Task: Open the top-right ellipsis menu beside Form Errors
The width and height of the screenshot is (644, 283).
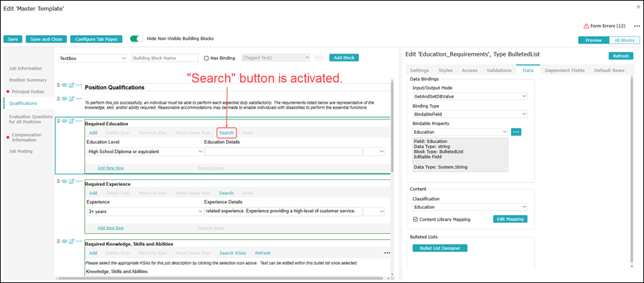Action: (637, 26)
